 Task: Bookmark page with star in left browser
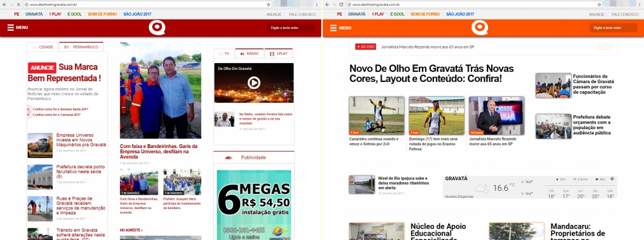[268, 4]
